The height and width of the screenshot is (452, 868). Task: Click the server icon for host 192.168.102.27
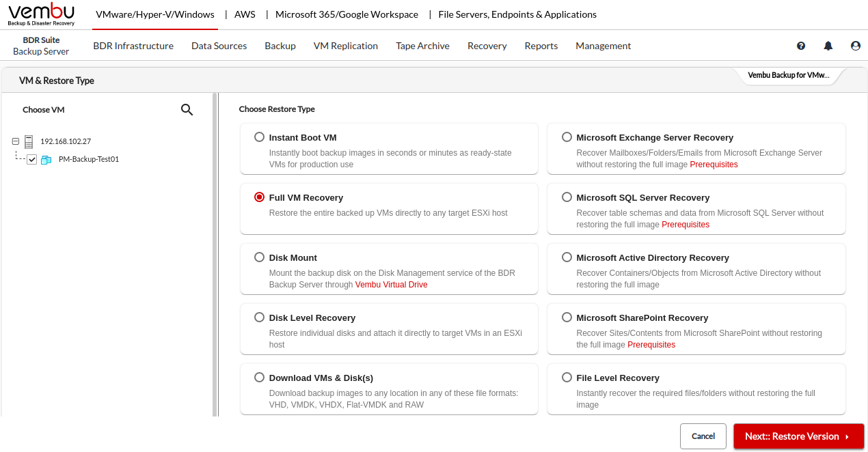coord(29,141)
